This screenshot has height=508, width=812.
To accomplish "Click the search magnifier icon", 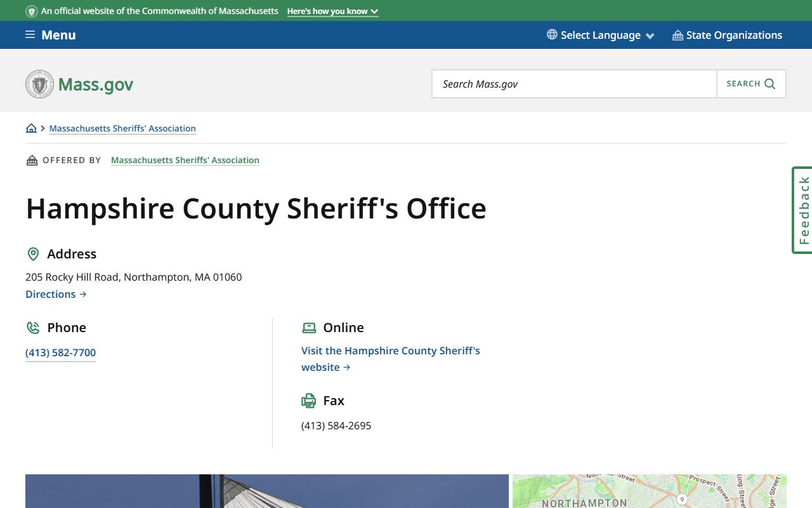I will 770,84.
